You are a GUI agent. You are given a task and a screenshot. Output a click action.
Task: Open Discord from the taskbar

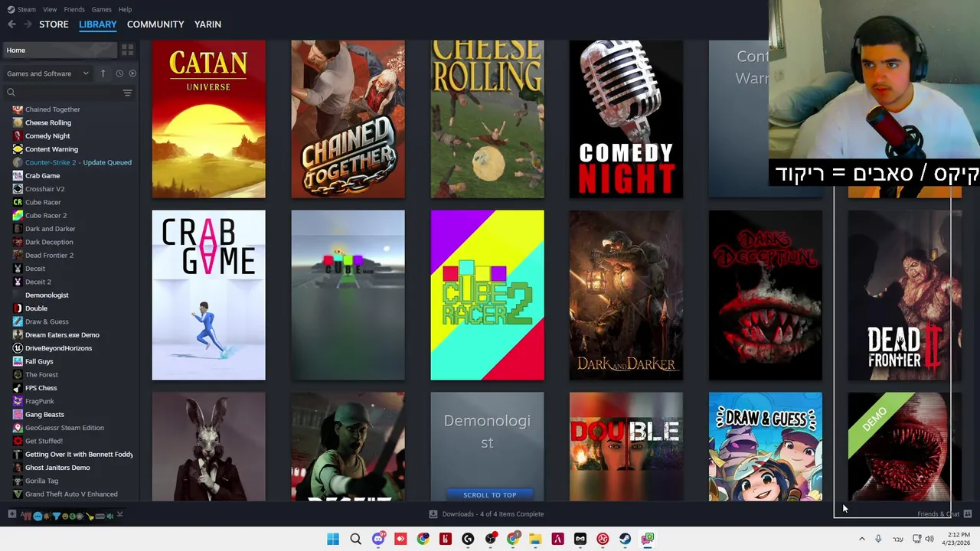378,539
